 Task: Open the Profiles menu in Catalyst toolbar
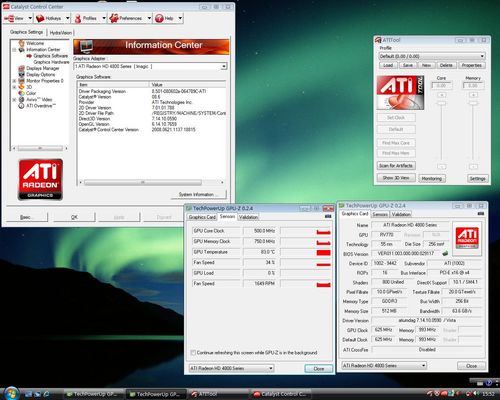tap(86, 18)
